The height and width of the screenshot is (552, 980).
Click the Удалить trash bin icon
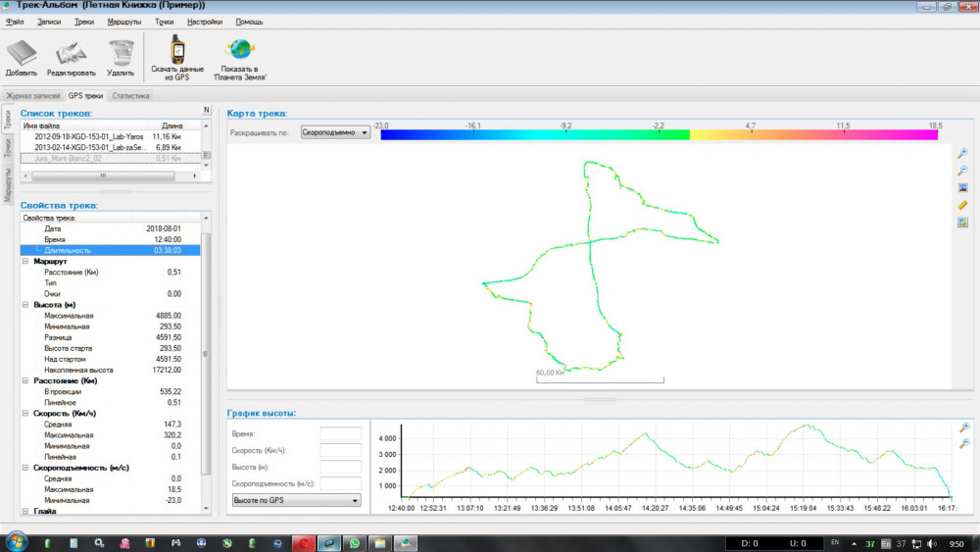tap(121, 53)
